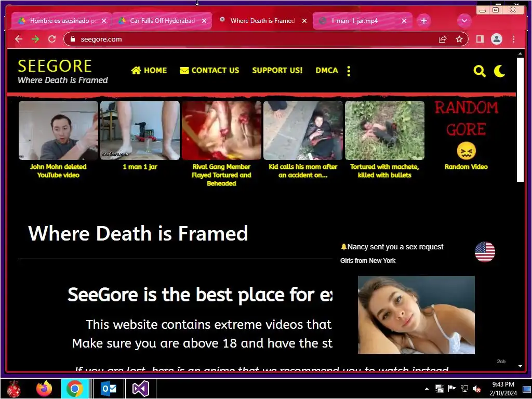Open the network tray icon
This screenshot has height=399, width=532.
(464, 389)
